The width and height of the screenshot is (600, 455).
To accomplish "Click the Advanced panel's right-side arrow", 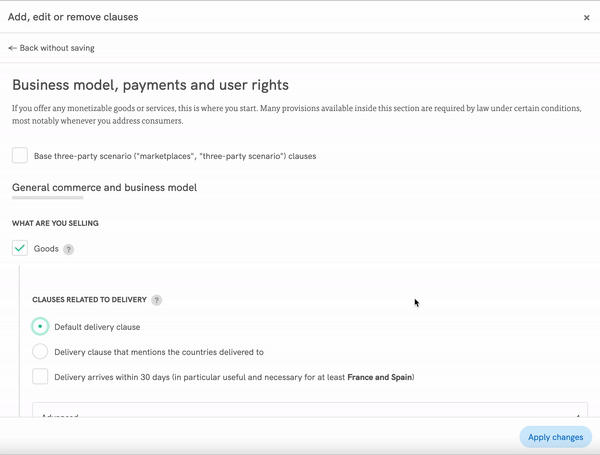I will point(577,414).
